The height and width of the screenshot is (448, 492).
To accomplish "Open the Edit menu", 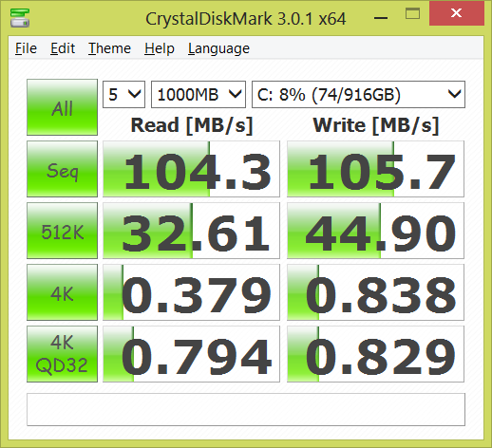I will click(x=63, y=48).
